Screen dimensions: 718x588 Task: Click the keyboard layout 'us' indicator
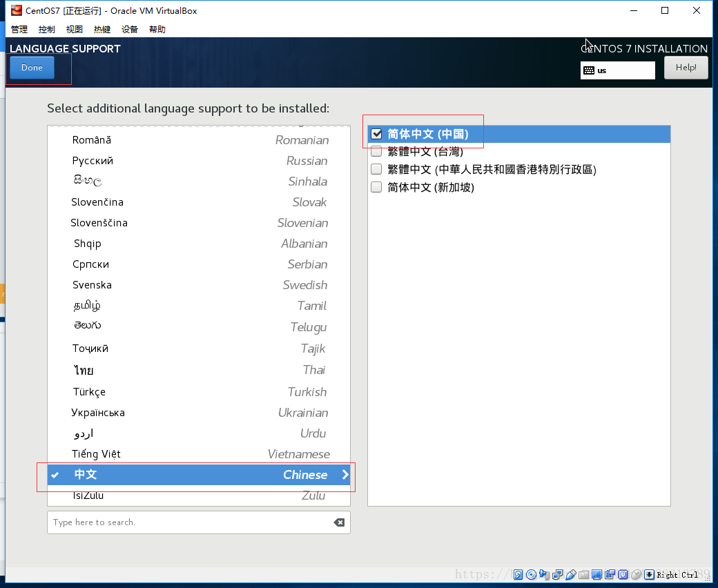tap(618, 70)
